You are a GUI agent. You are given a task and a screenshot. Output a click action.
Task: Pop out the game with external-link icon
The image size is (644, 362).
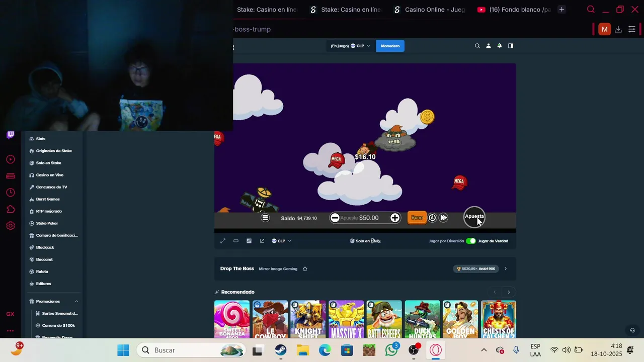coord(262,241)
